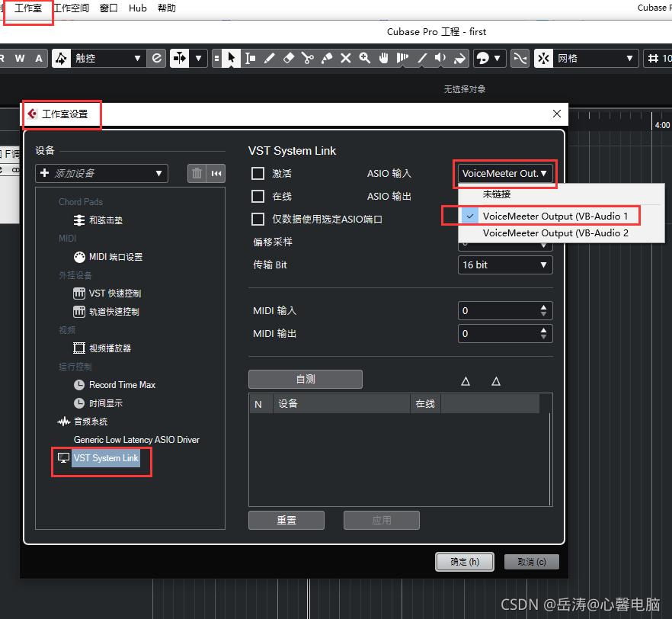672x619 pixels.
Task: Select Generic Low Latency ASIO Driver
Action: pos(136,440)
